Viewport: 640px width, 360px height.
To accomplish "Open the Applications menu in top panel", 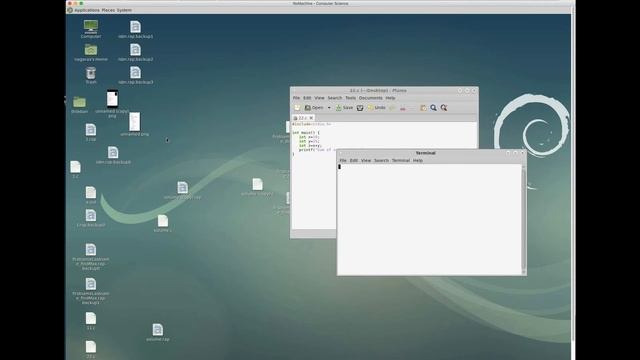I will [x=87, y=10].
